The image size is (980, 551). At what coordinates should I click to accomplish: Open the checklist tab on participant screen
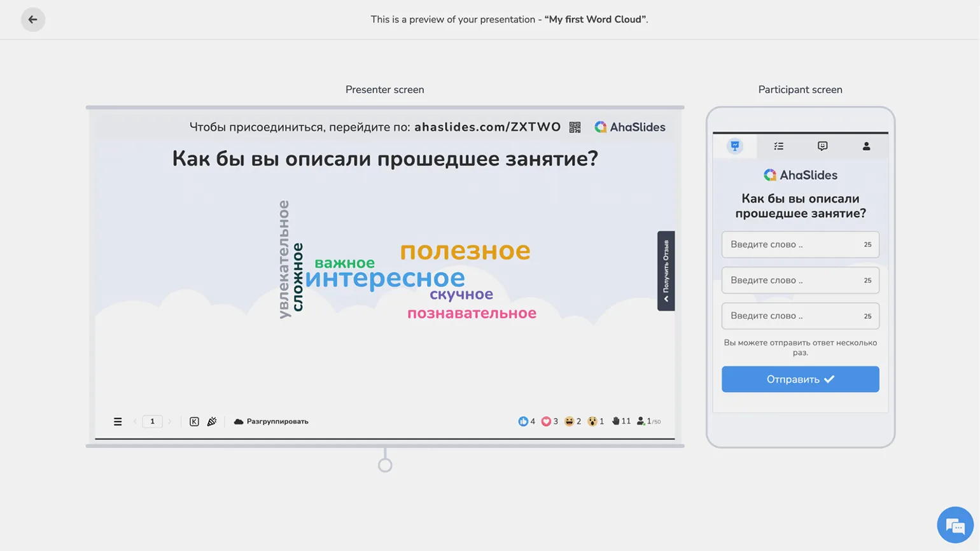(x=778, y=146)
